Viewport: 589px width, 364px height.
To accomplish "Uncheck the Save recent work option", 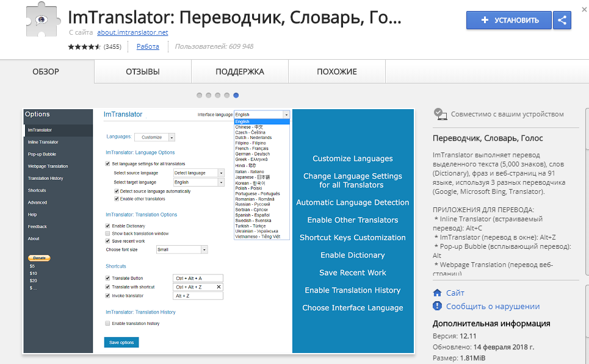I will [x=107, y=241].
